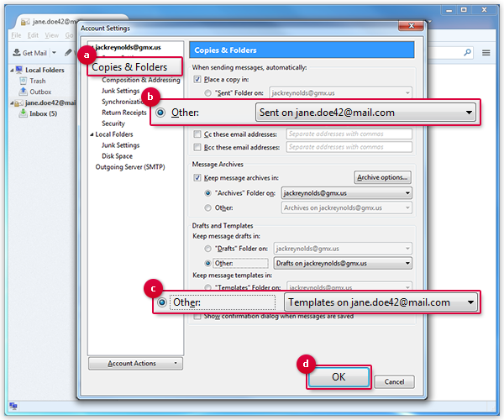504x420 pixels.
Task: Open Inbox (5) folder
Action: (x=43, y=113)
